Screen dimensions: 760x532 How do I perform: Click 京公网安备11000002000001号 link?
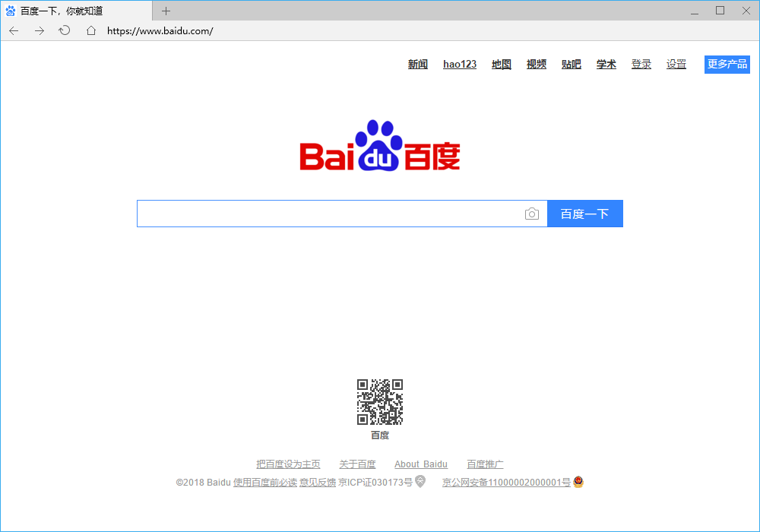pyautogui.click(x=506, y=482)
